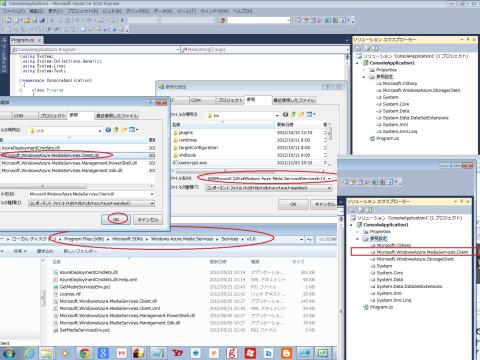The height and width of the screenshot is (360, 480).
Task: Open file type dropdown in bin dialog
Action: [x=329, y=188]
